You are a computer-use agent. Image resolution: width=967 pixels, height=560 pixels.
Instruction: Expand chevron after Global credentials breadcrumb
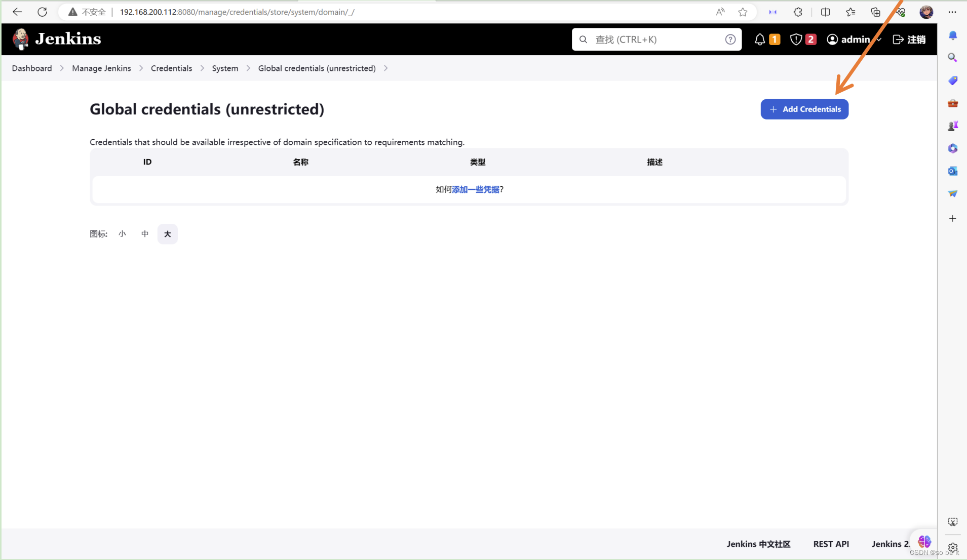386,68
